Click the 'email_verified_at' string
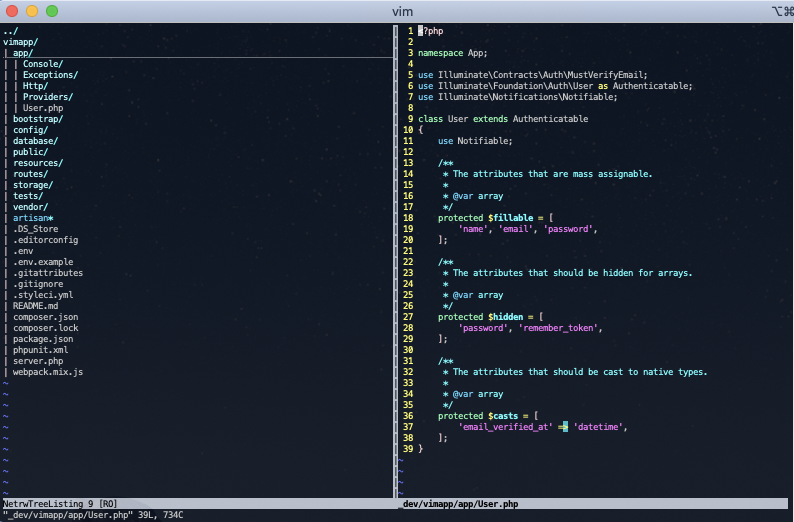The image size is (794, 522). pyautogui.click(x=505, y=427)
